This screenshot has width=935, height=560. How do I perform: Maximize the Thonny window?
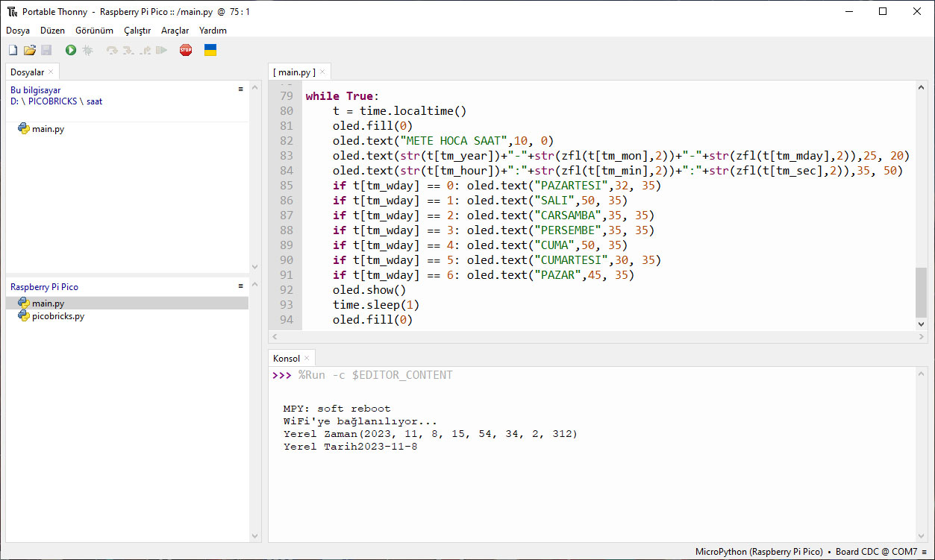883,11
